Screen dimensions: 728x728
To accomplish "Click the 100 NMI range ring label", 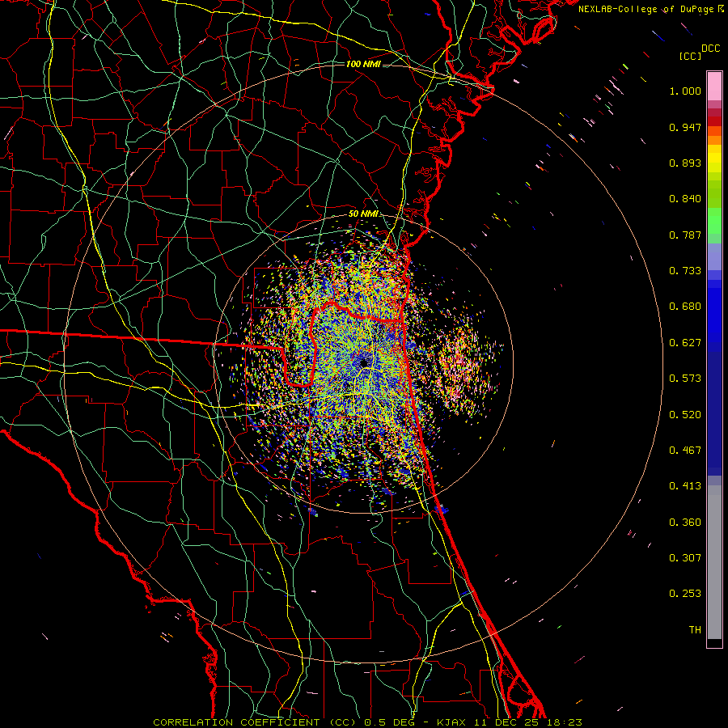I will 363,64.
